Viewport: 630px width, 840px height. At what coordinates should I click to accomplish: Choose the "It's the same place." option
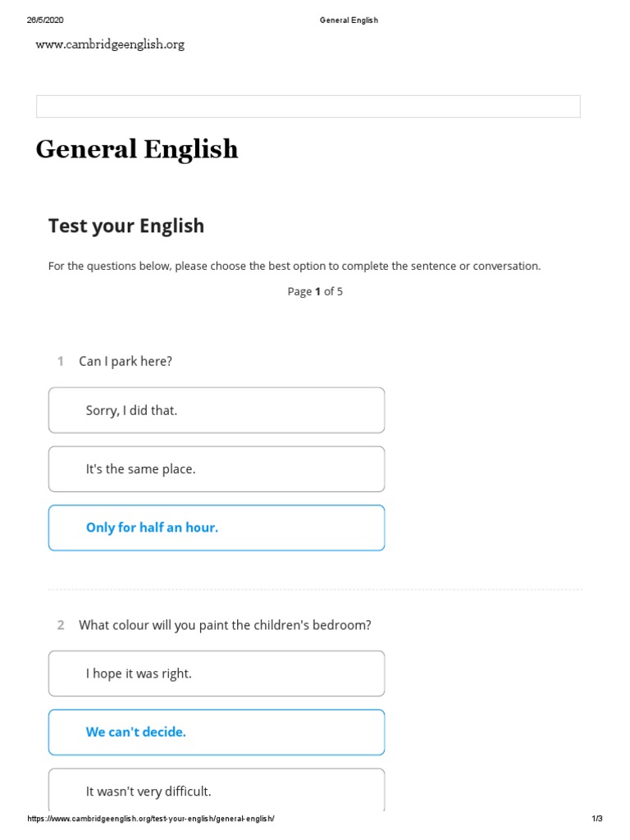(216, 469)
